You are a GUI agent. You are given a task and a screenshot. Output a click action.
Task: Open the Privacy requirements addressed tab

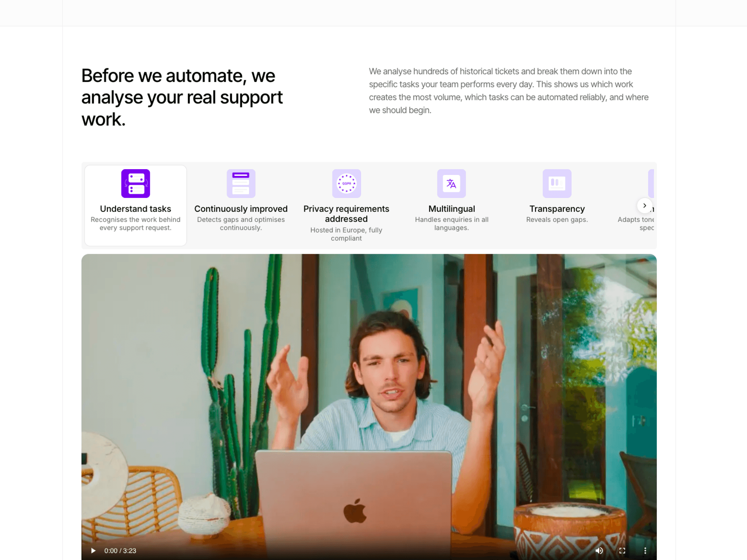(x=346, y=206)
